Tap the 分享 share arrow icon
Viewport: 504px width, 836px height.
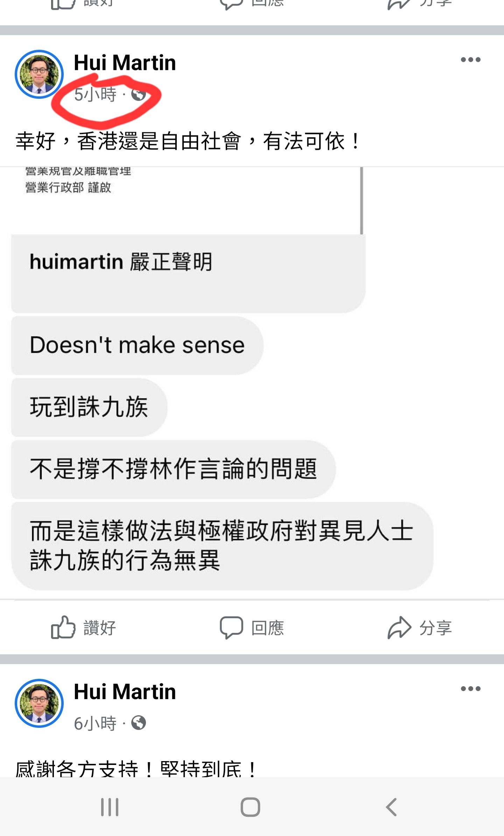coord(399,627)
